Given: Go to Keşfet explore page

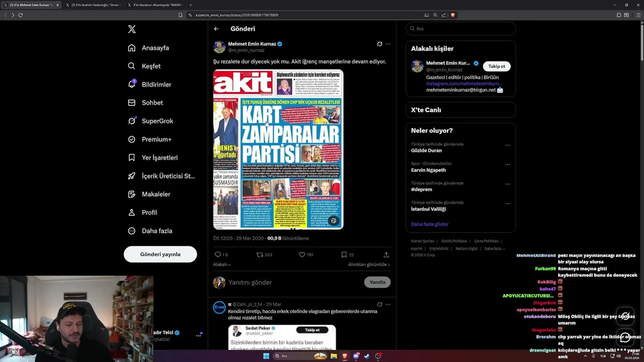Looking at the screenshot, I should click(144, 66).
